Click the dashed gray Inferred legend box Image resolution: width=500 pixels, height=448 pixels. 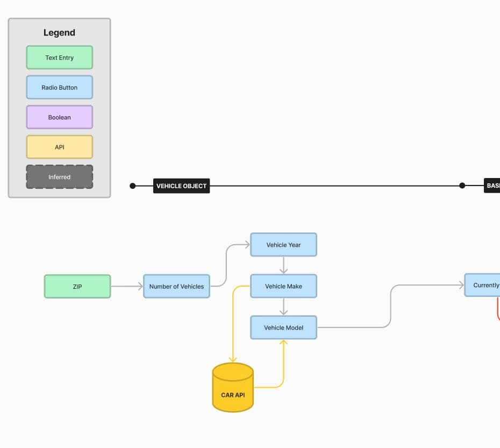pyautogui.click(x=59, y=177)
